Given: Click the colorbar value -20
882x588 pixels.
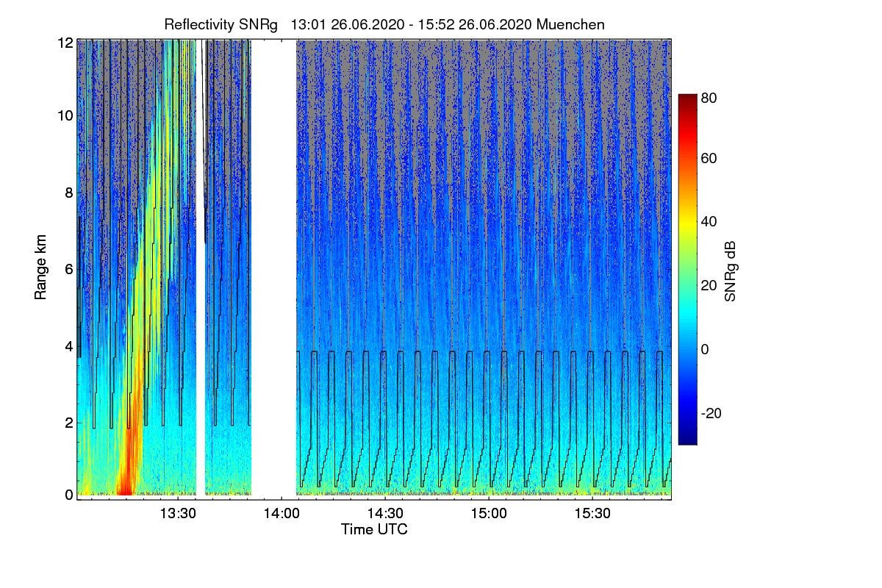Looking at the screenshot, I should click(711, 413).
